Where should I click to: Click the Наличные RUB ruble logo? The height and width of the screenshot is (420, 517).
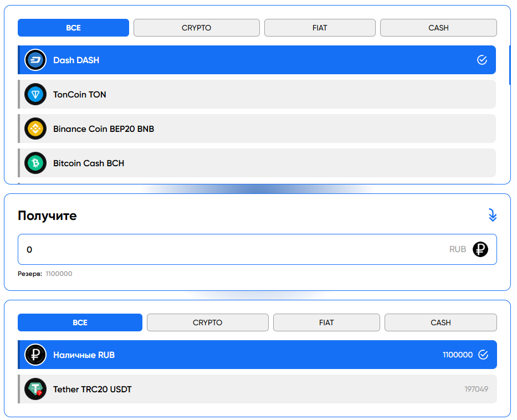coord(35,355)
